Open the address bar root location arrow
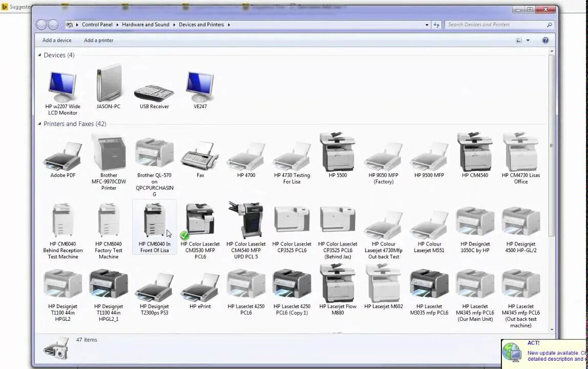 click(77, 25)
